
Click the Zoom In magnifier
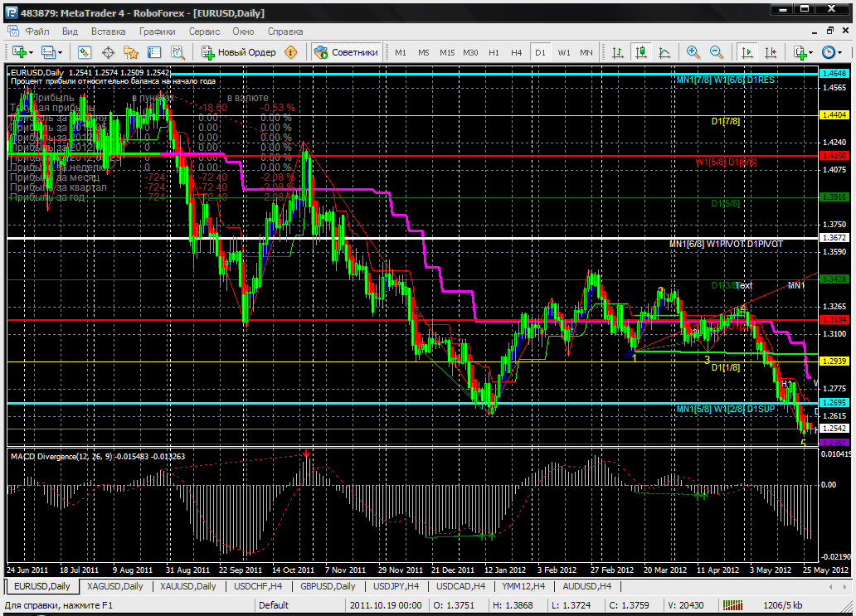[x=693, y=52]
